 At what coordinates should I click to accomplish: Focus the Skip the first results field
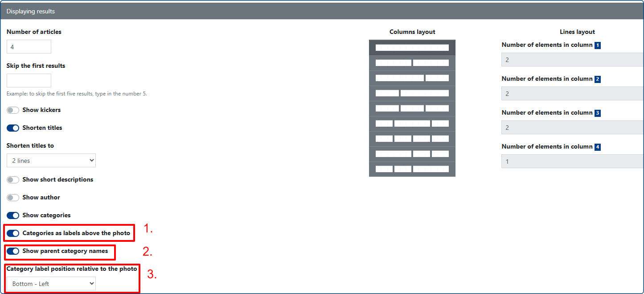coord(29,81)
